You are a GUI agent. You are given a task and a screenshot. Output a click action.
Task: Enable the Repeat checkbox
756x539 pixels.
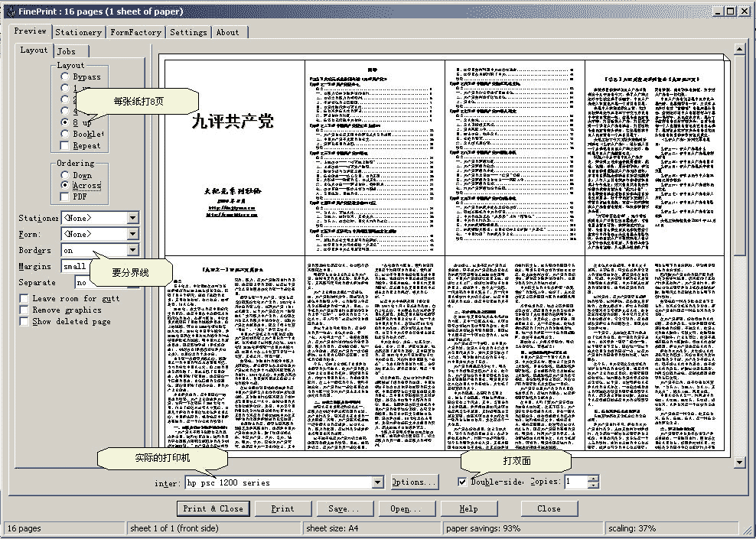click(65, 145)
